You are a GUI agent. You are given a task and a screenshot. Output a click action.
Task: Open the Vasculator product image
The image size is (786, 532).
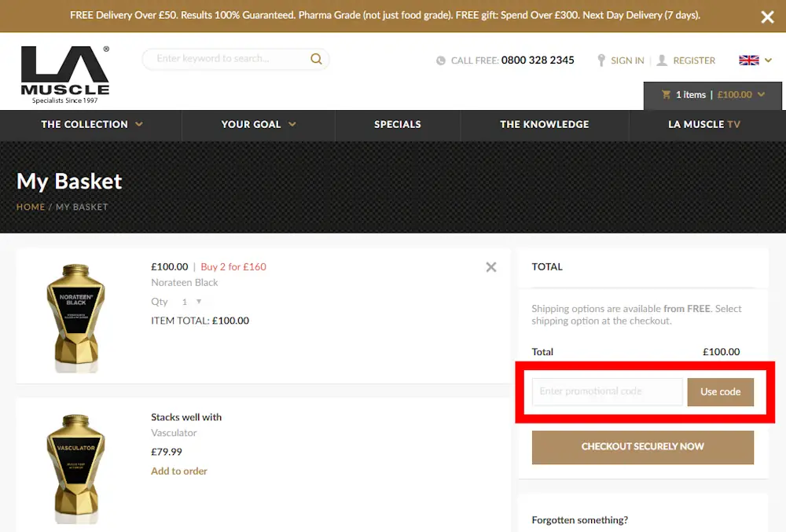tap(75, 469)
